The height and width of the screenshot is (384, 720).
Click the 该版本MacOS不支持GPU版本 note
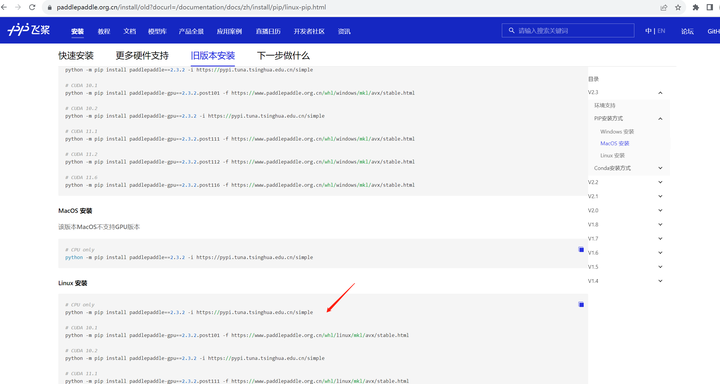point(99,227)
